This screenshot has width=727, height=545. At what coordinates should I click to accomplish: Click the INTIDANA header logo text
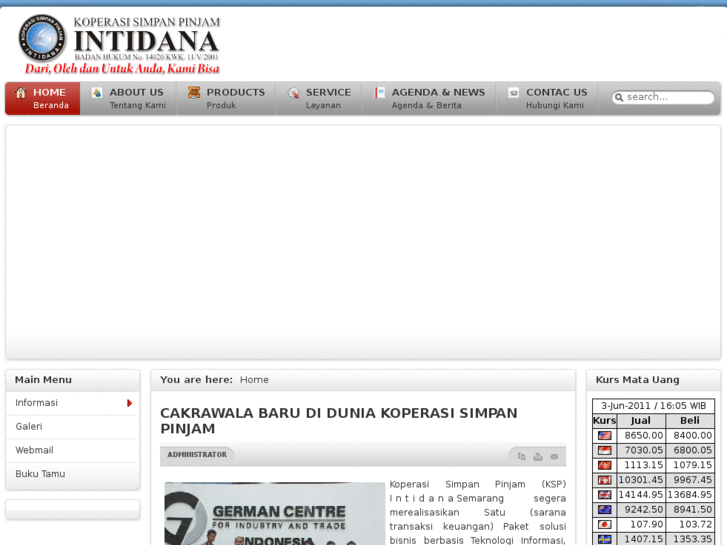tap(147, 41)
